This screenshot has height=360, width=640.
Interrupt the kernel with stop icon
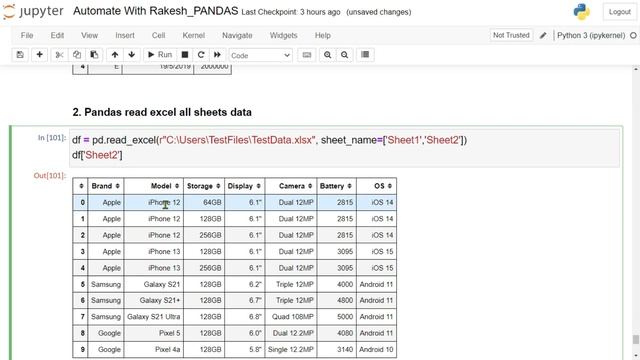(x=185, y=55)
